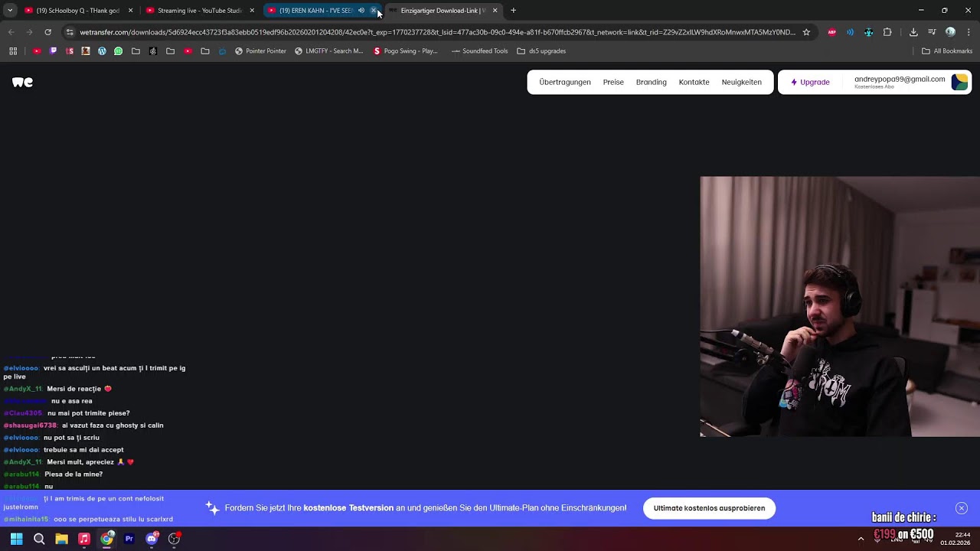The image size is (980, 551).
Task: Switch to the EREN KAHN YouTube tab
Action: (314, 11)
